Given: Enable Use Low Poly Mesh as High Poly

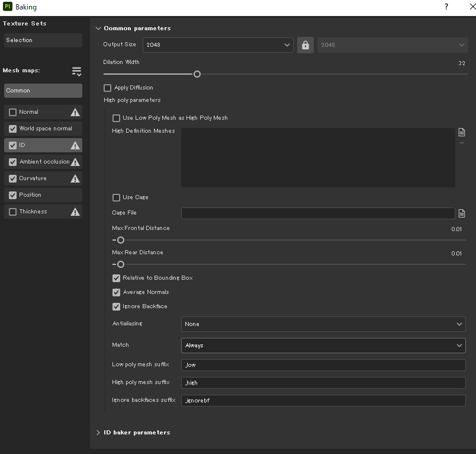Looking at the screenshot, I should pyautogui.click(x=116, y=118).
